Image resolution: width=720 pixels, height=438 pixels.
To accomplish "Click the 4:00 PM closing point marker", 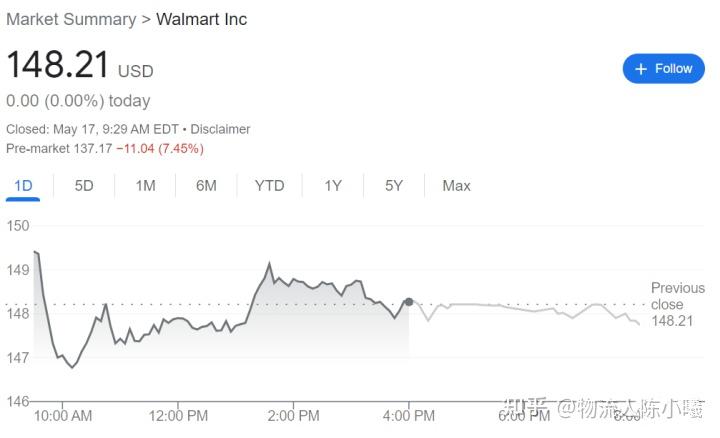I will point(408,301).
